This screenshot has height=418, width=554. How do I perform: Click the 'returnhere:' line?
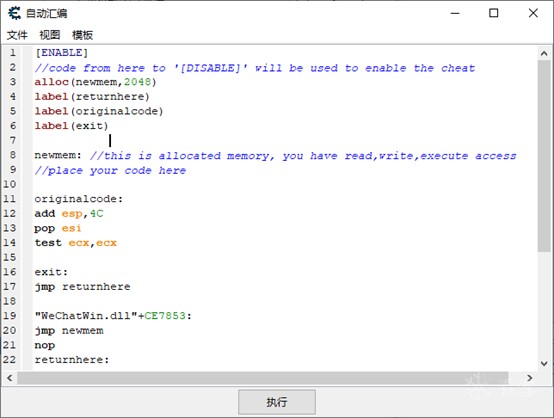coord(72,360)
